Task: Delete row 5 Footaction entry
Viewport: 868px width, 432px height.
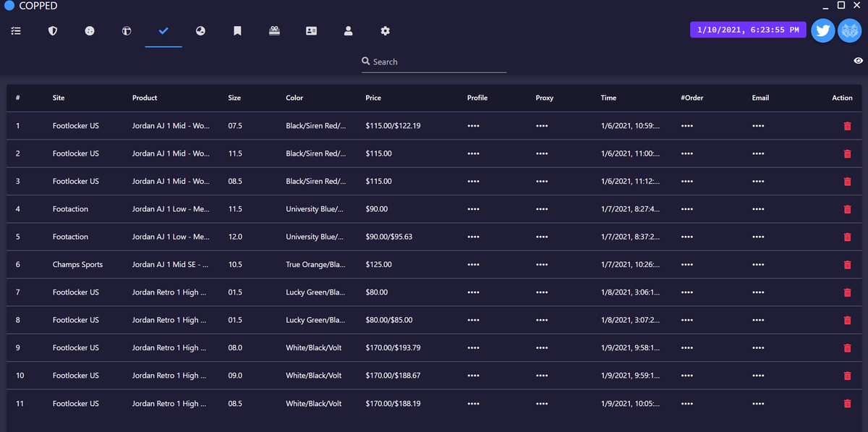Action: click(x=847, y=237)
